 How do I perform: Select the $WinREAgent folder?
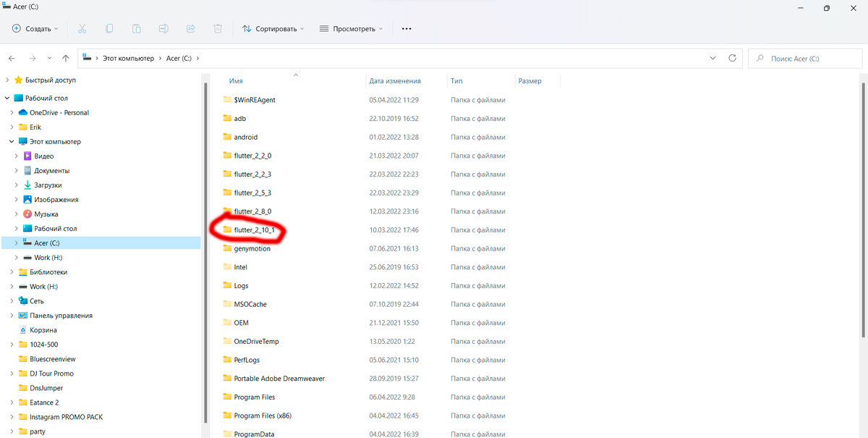point(255,100)
